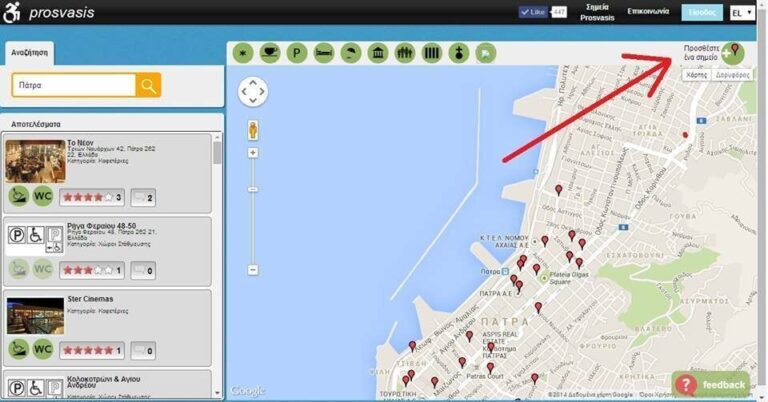Open the Επικοινωνία contact link
The width and height of the screenshot is (768, 402).
pos(648,11)
